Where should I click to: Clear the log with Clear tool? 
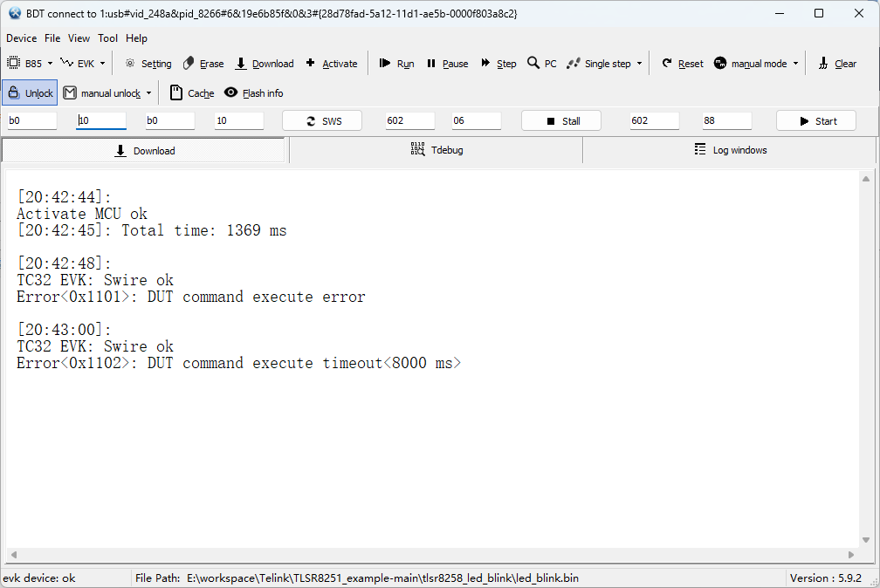836,64
